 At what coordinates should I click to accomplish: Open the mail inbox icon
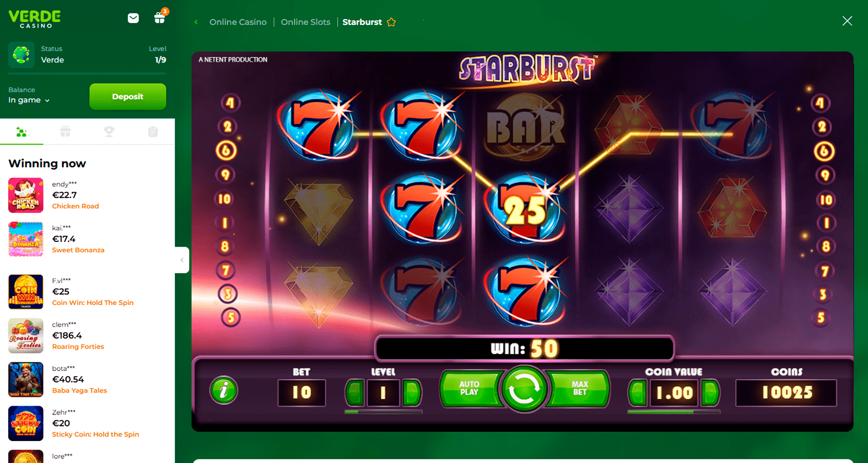[133, 18]
